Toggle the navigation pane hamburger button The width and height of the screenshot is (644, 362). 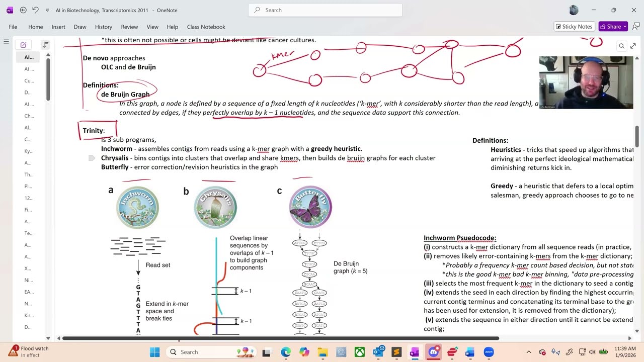pyautogui.click(x=6, y=42)
